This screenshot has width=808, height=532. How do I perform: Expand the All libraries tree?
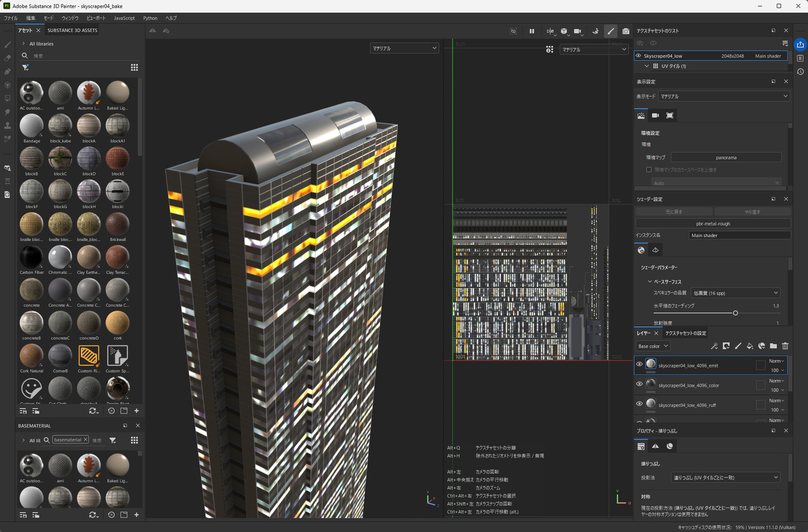(x=24, y=44)
